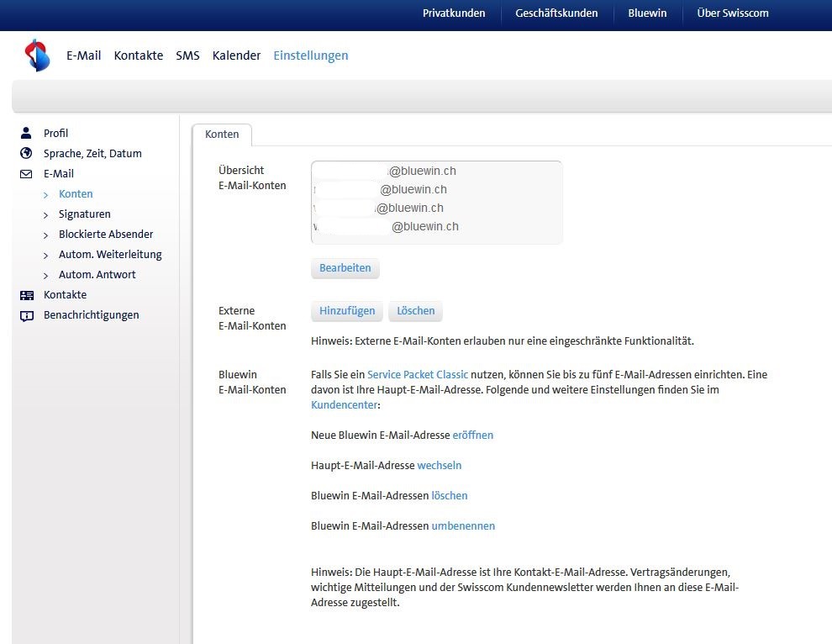
Task: Click the globe icon for Sprache, Zeit, Datum
Action: (x=26, y=153)
